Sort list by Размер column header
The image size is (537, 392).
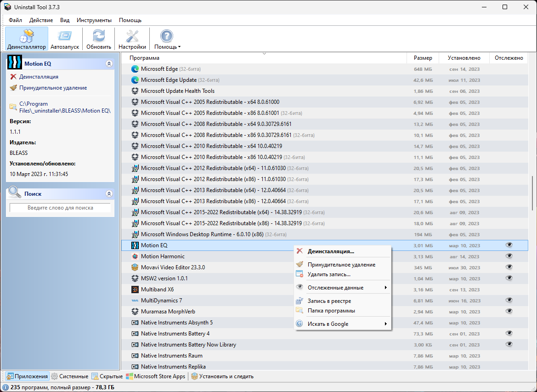tap(423, 58)
